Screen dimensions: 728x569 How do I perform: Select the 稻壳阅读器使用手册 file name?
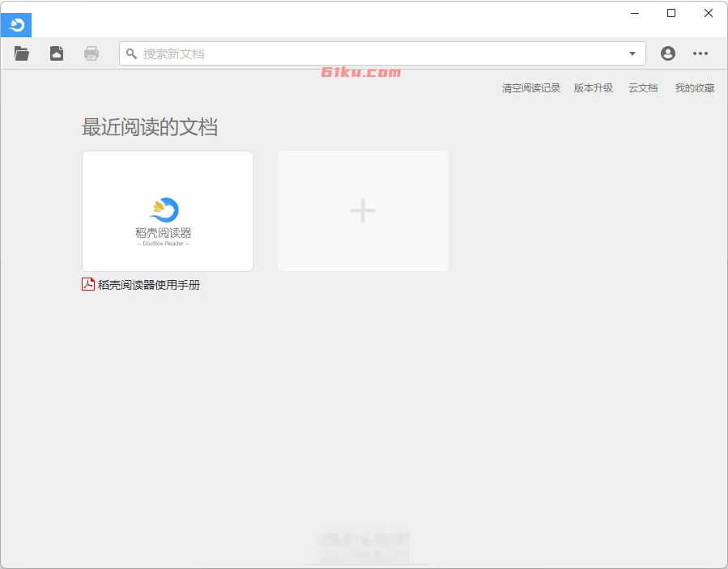[x=148, y=285]
